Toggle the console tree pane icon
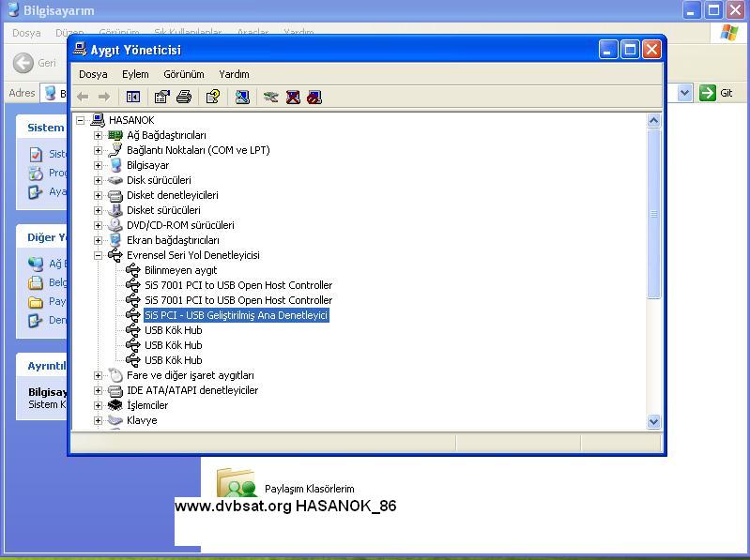The width and height of the screenshot is (750, 560). (133, 97)
